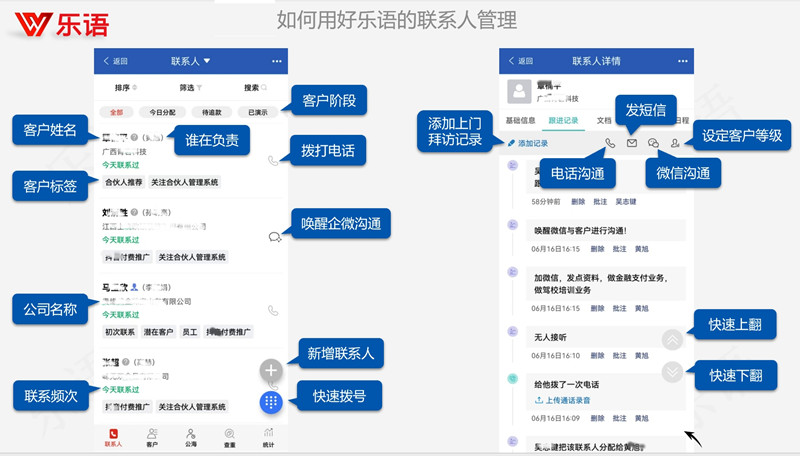Select the 今日分配 stage chip
This screenshot has height=456, width=800.
coord(162,112)
